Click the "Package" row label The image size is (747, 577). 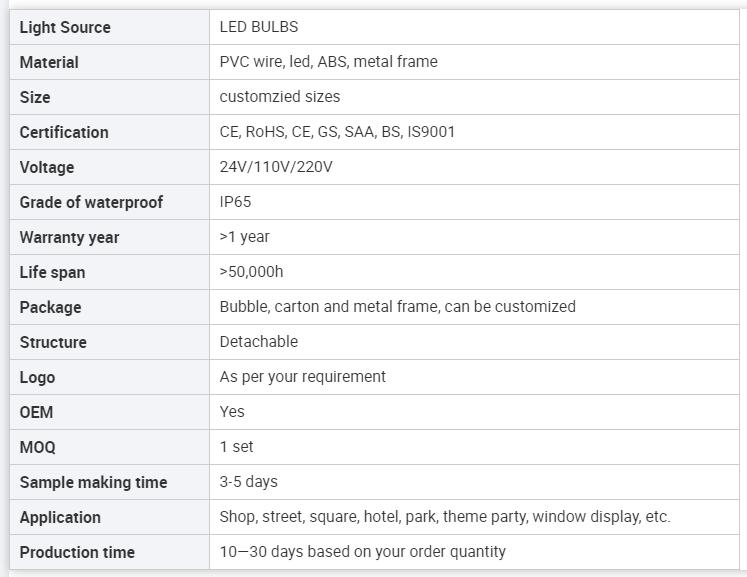coord(50,307)
